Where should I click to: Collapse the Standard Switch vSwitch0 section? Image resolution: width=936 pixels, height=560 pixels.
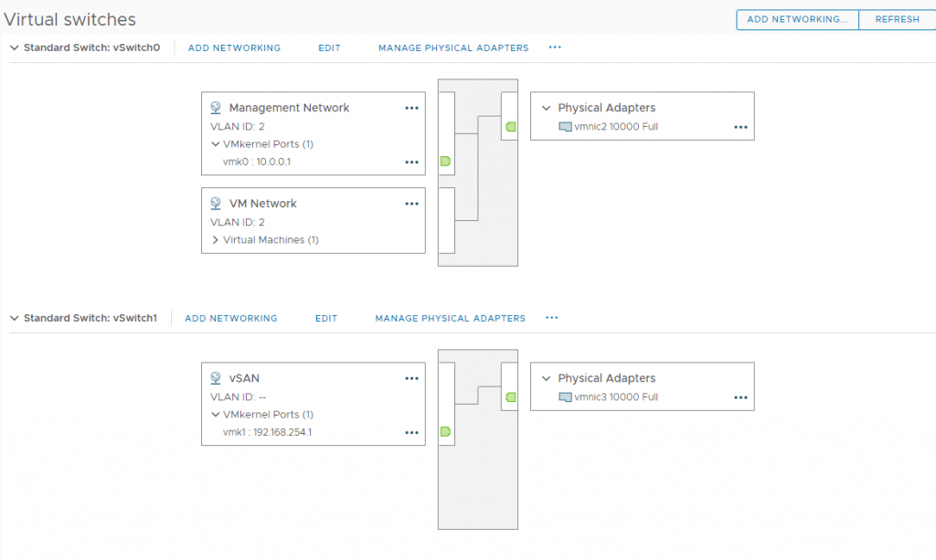(x=13, y=48)
